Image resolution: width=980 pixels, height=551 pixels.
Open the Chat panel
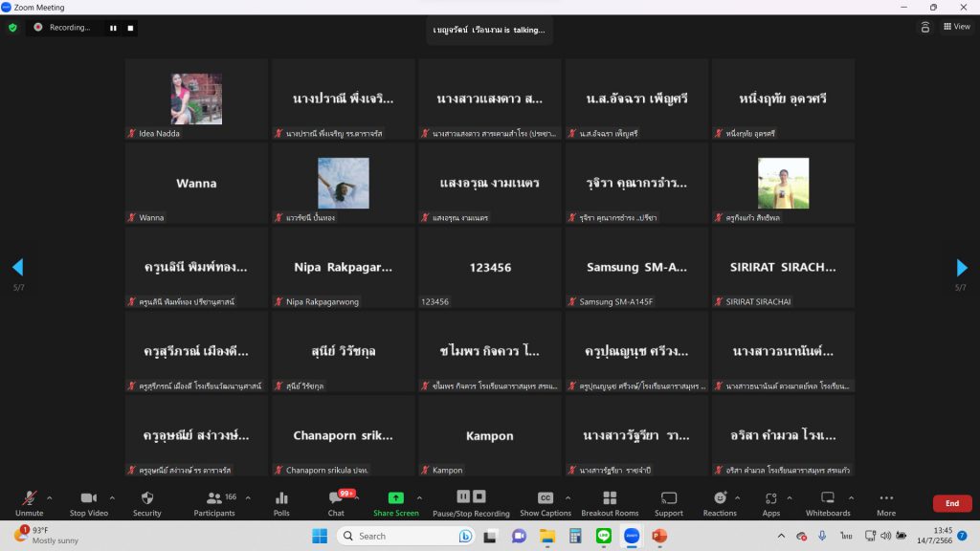click(336, 503)
